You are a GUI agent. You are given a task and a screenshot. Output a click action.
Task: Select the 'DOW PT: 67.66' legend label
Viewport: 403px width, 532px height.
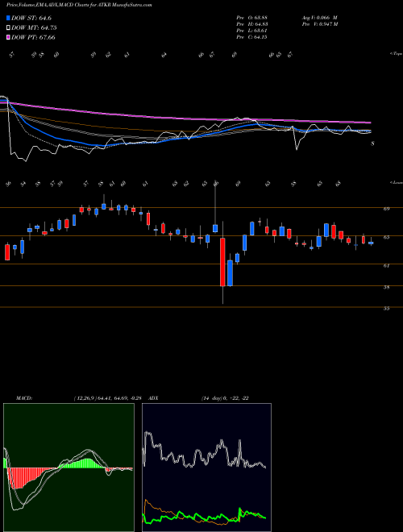(x=33, y=37)
